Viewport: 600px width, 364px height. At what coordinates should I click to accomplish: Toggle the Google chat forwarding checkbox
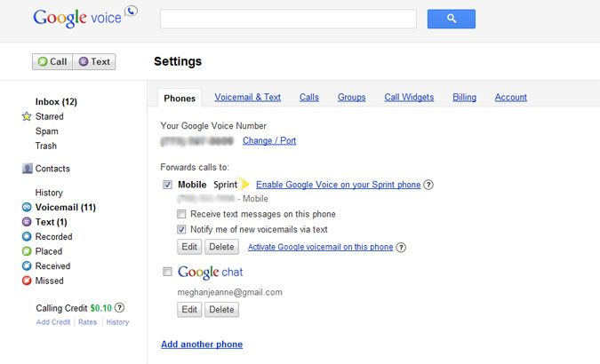click(168, 272)
